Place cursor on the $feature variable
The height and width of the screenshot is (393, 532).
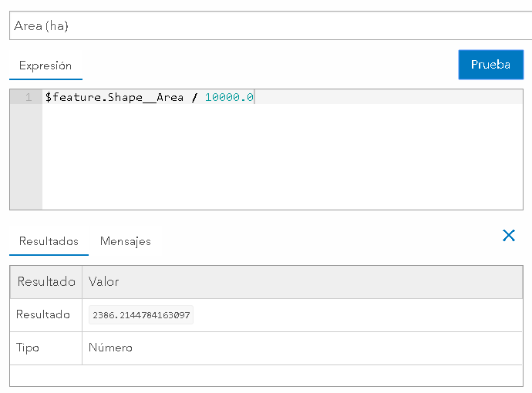coord(74,97)
